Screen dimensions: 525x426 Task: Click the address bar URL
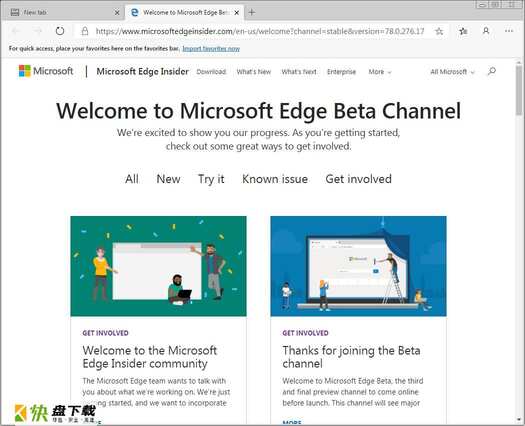coord(260,31)
